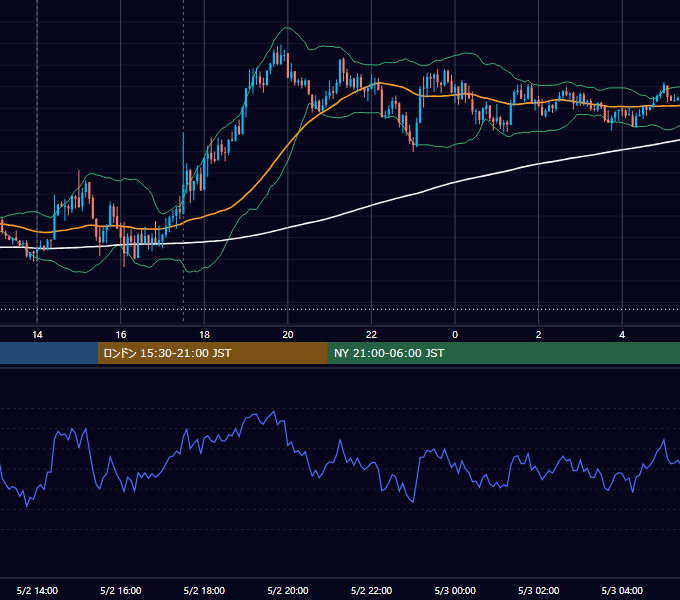Click the hour label 4 on time axis
The height and width of the screenshot is (600, 680).
(622, 335)
